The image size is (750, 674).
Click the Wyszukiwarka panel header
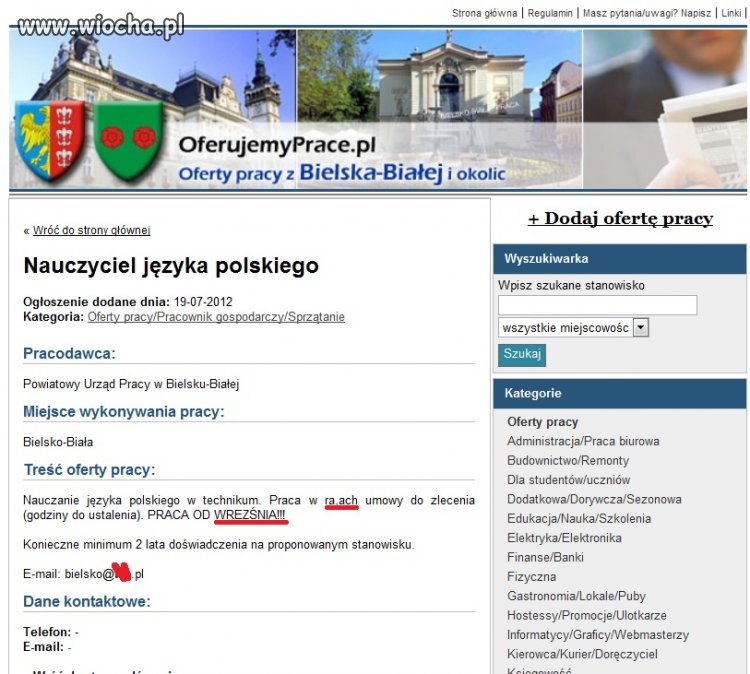point(619,259)
